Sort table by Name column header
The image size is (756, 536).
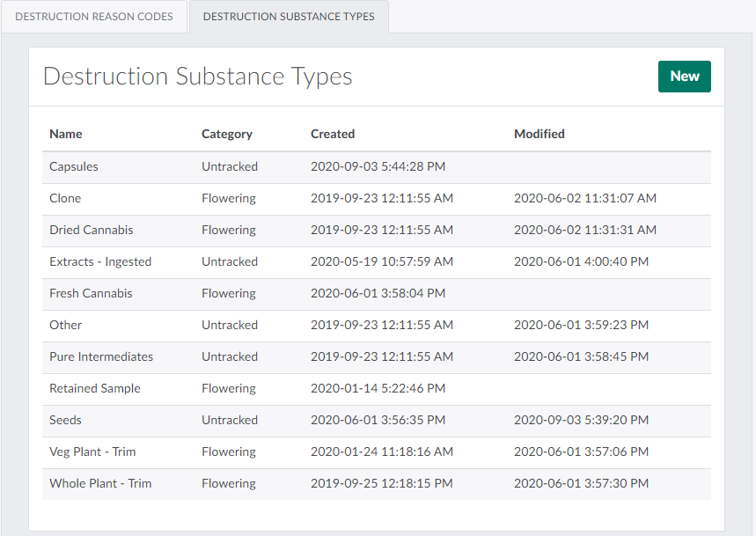click(x=66, y=135)
